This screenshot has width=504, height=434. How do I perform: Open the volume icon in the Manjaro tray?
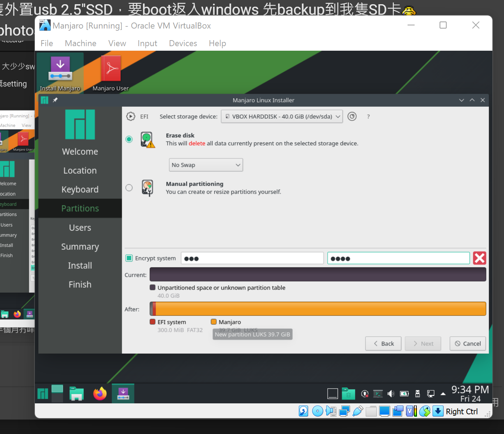[391, 393]
